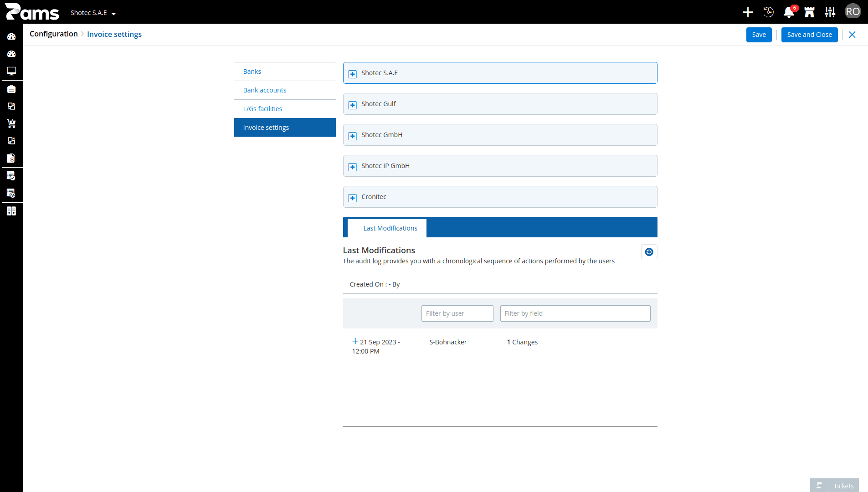The height and width of the screenshot is (492, 868).
Task: Open the Tickets button
Action: 843,486
